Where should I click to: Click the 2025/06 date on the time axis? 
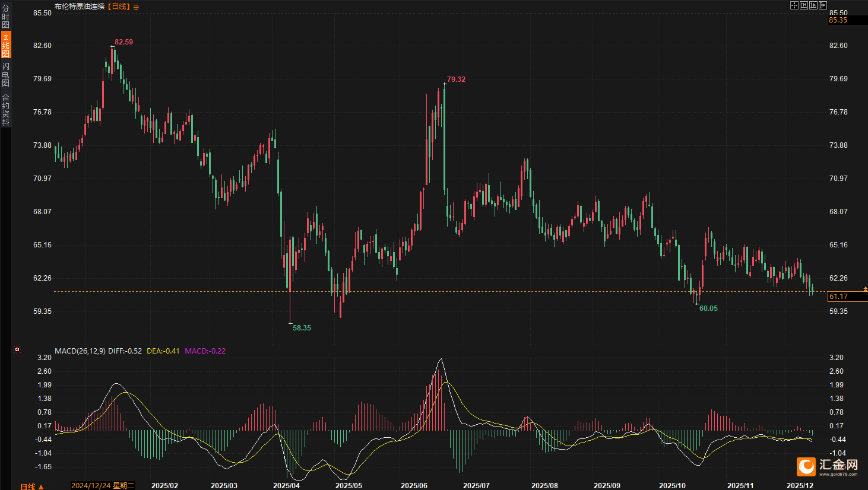[x=414, y=486]
